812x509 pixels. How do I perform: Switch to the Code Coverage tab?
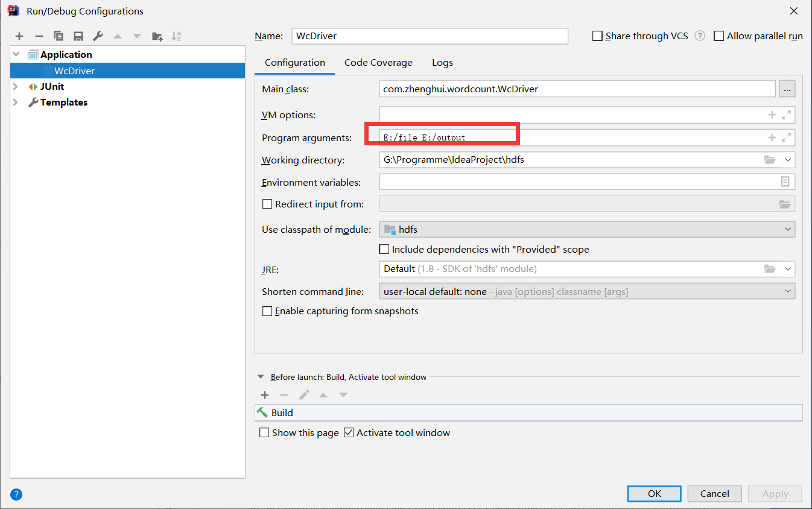[x=378, y=62]
